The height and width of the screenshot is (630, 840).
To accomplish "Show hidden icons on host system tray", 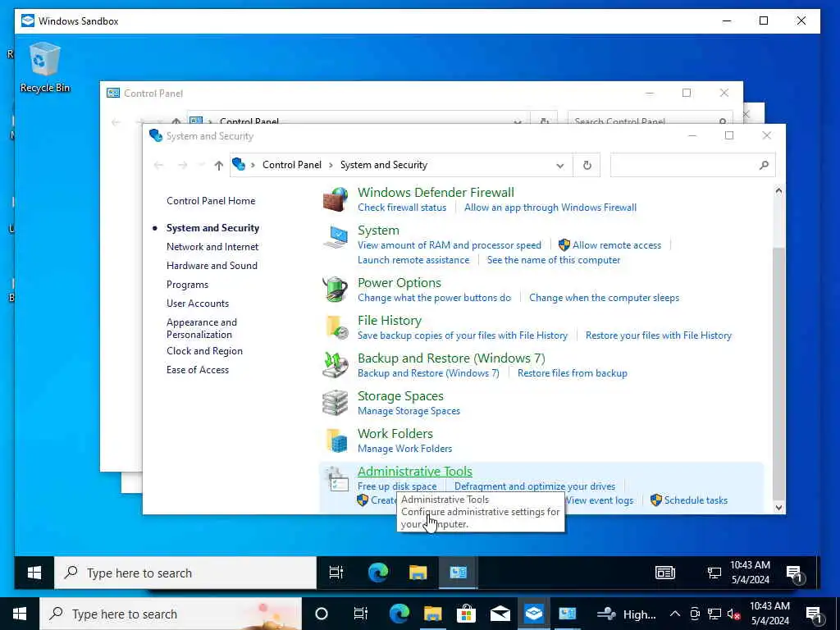I will pyautogui.click(x=675, y=614).
